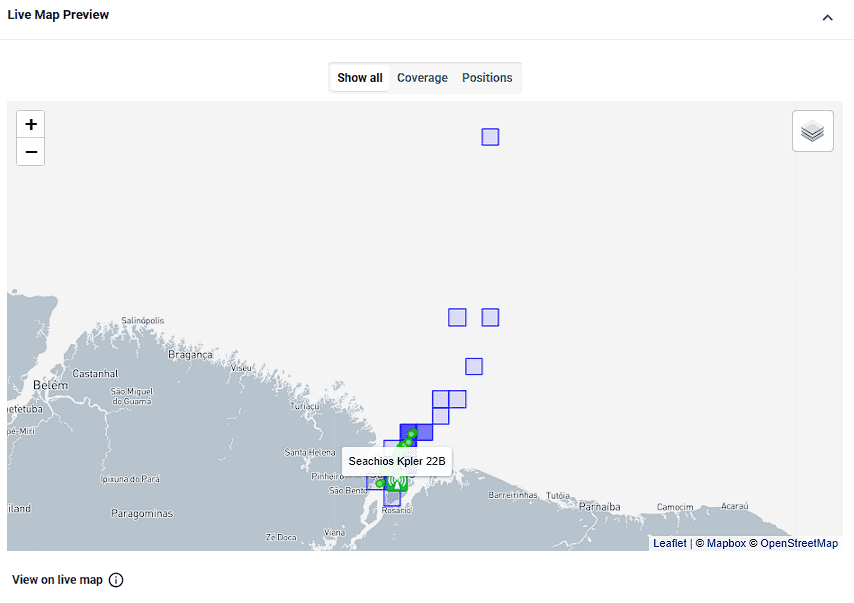854x603 pixels.
Task: Click the info icon beside View on live map
Action: point(116,580)
